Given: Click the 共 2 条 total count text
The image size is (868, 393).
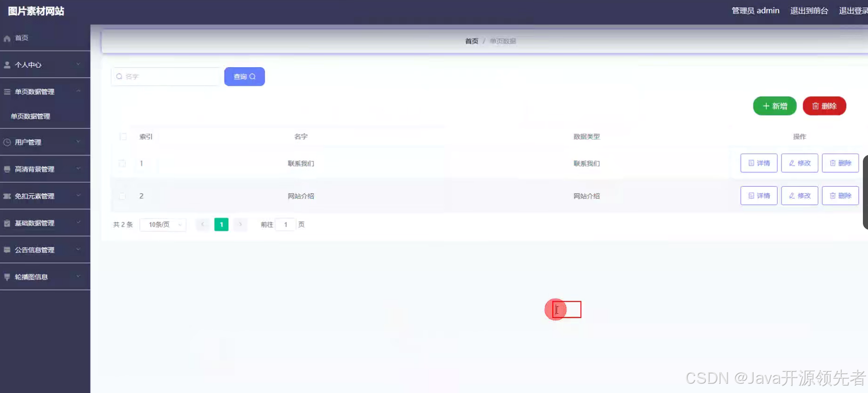Looking at the screenshot, I should [x=123, y=225].
